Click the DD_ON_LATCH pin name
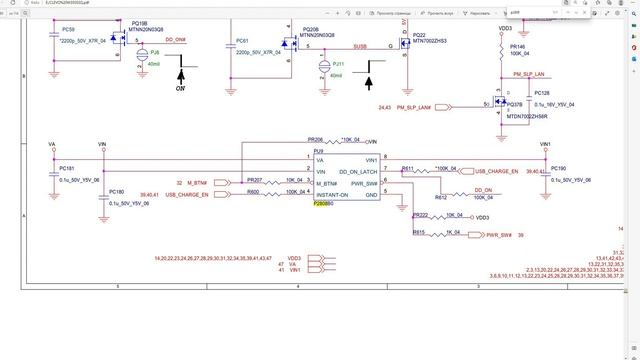This screenshot has height=360, width=640. pyautogui.click(x=358, y=172)
